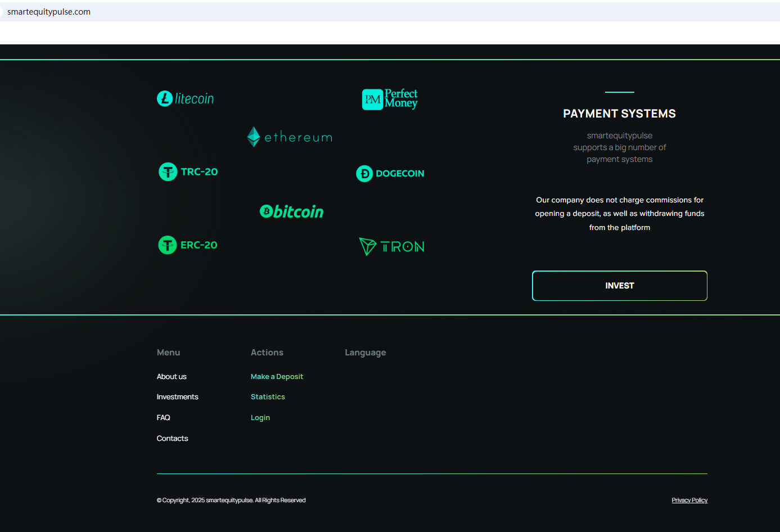Open the Privacy Policy link

pyautogui.click(x=689, y=501)
